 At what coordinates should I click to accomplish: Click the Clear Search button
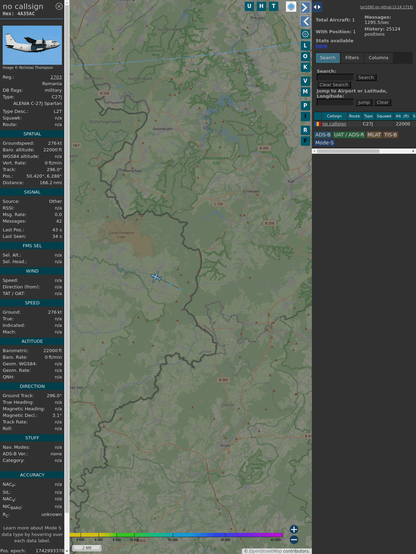[334, 85]
